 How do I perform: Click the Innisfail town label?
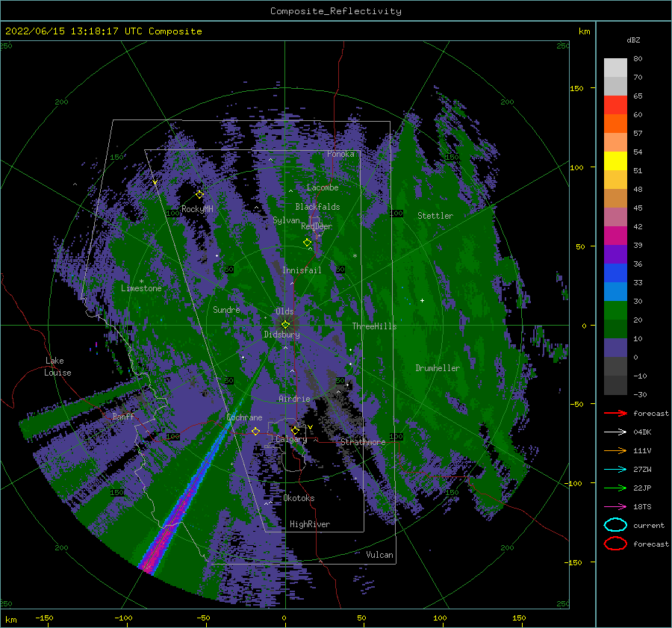tap(302, 270)
